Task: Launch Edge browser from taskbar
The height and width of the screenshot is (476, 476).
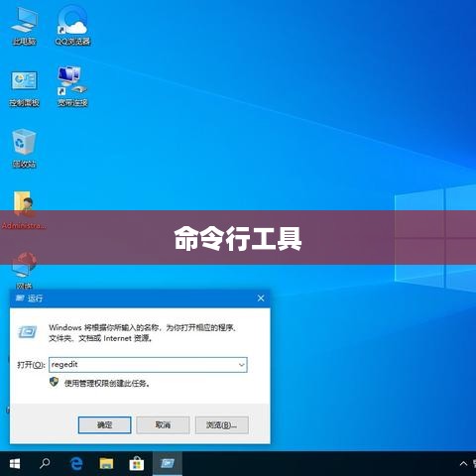Action: click(76, 464)
